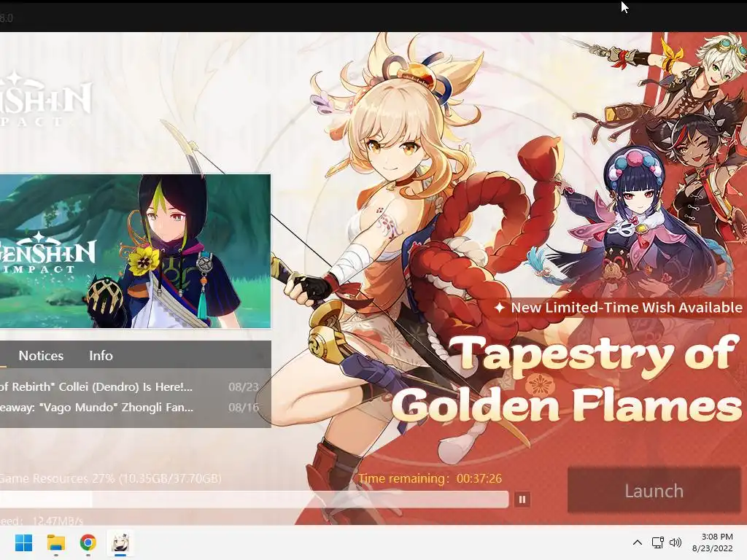Pause the game download
The height and width of the screenshot is (560, 747).
tap(522, 499)
